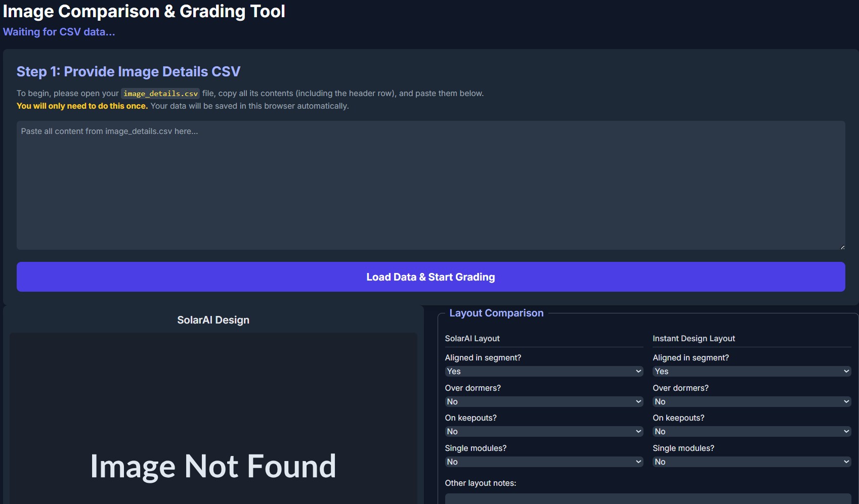This screenshot has height=504, width=859.
Task: Open SolarAI Layout 'Aligned in segment?' dropdown
Action: [543, 372]
